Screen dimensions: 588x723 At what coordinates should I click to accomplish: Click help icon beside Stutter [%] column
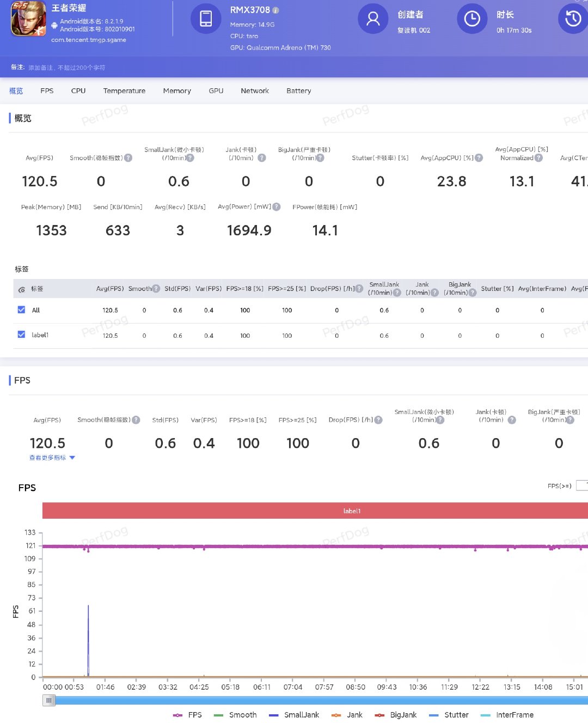[473, 293]
